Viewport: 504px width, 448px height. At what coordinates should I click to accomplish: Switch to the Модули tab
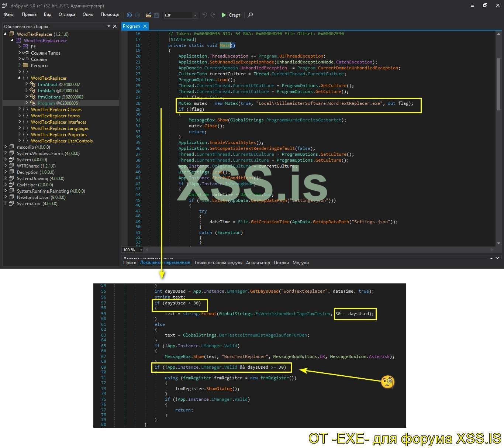tap(301, 263)
